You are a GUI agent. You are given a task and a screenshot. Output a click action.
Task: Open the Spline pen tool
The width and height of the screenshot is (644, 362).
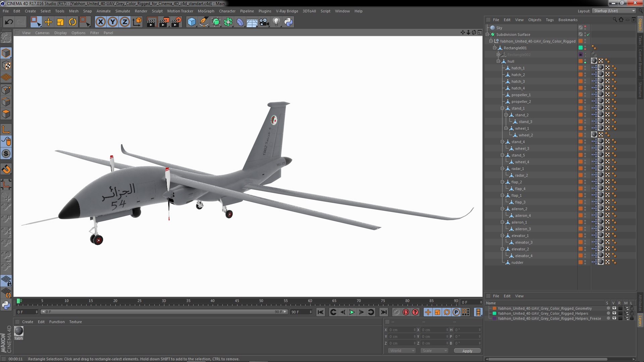(204, 22)
